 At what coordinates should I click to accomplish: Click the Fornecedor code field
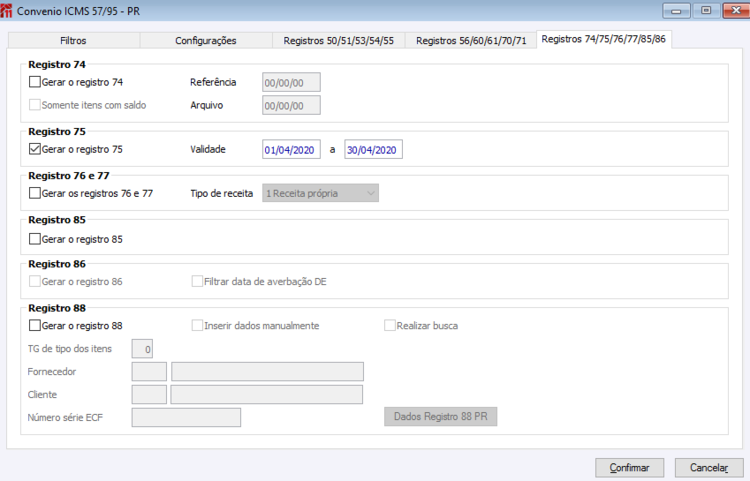click(x=149, y=372)
